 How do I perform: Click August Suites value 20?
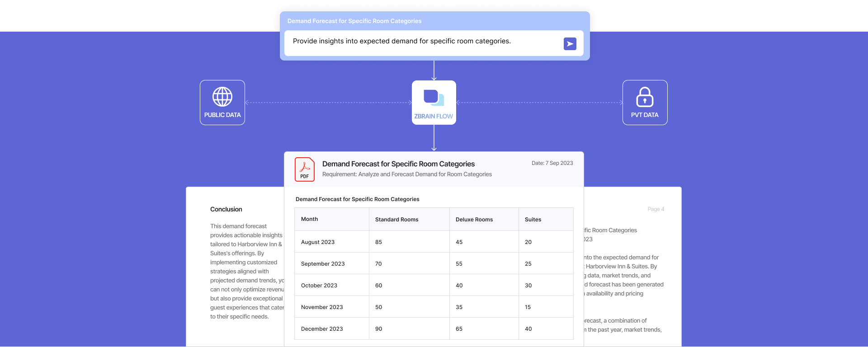(x=528, y=242)
